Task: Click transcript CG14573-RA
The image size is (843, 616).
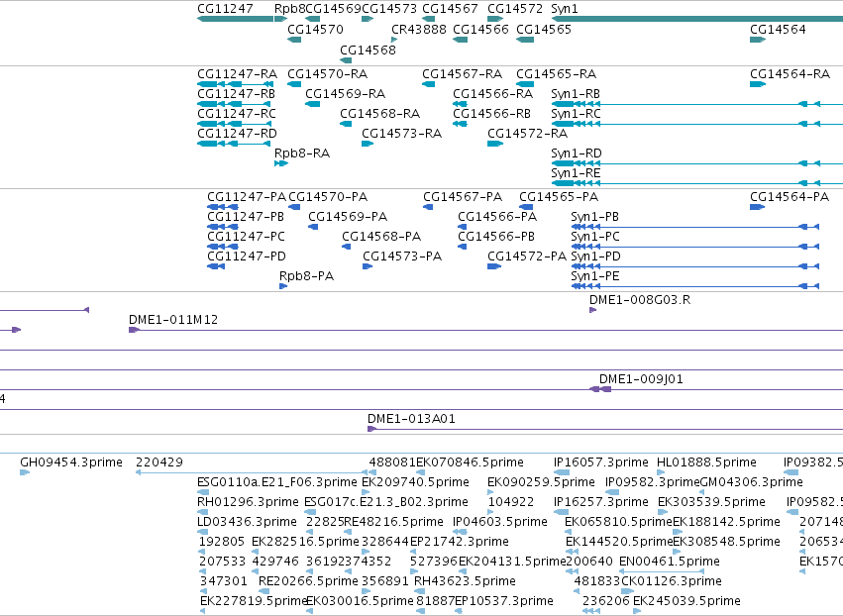Action: point(401,134)
